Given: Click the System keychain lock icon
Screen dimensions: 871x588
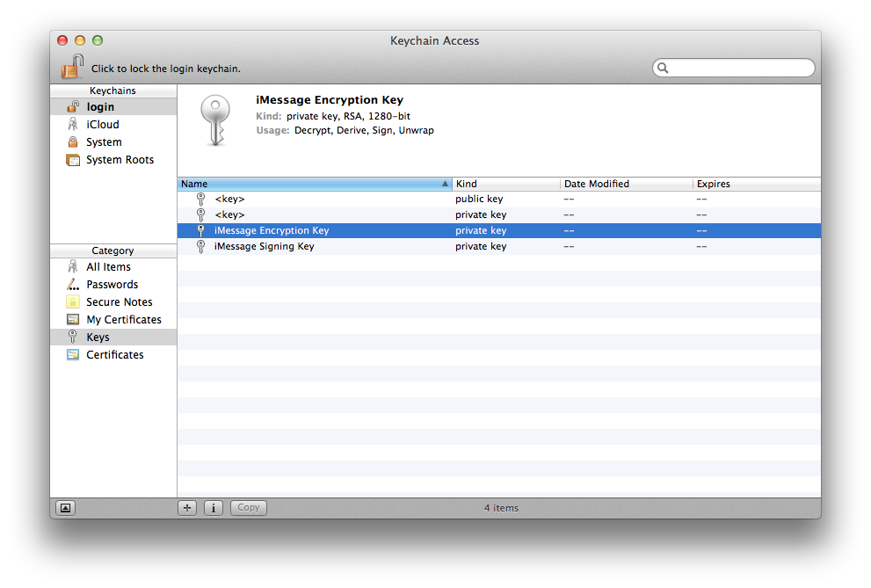Looking at the screenshot, I should (x=73, y=142).
